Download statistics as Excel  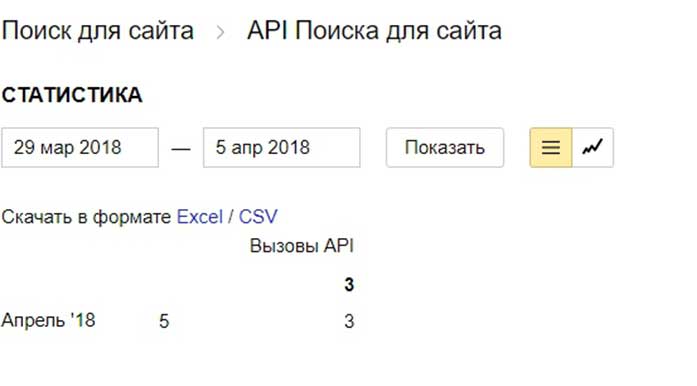[200, 217]
